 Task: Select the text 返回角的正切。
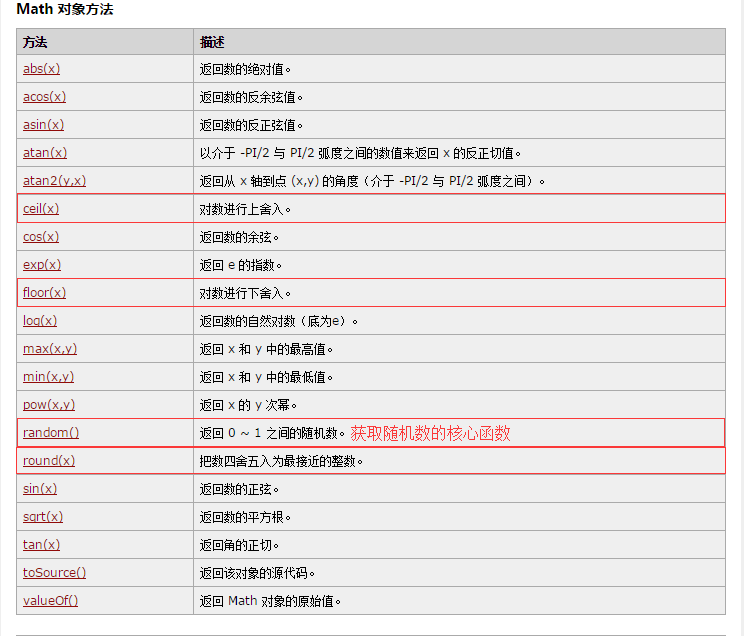pos(239,545)
